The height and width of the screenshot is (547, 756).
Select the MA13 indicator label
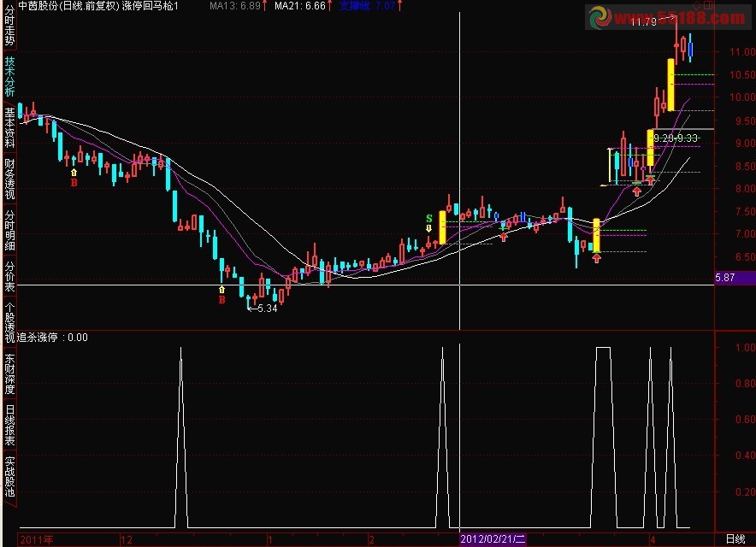[235, 6]
